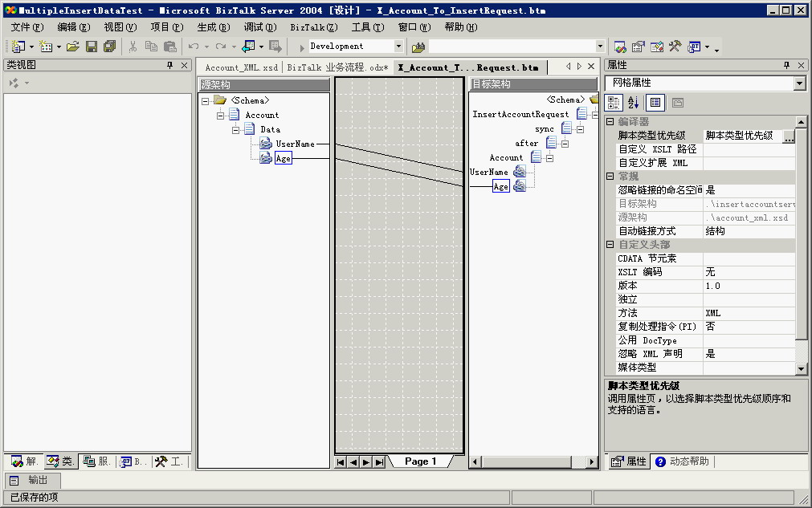Click the Add New Item toolbar icon
812x508 pixels.
[46, 47]
